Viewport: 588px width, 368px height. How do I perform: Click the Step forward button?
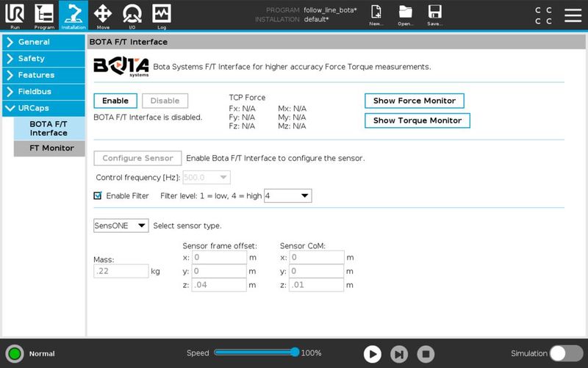pos(399,354)
